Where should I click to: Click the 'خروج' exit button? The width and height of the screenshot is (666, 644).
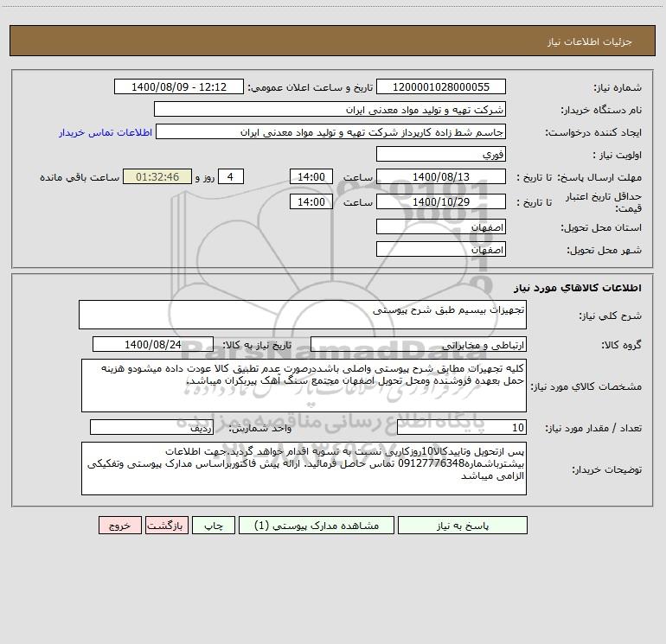tap(119, 526)
